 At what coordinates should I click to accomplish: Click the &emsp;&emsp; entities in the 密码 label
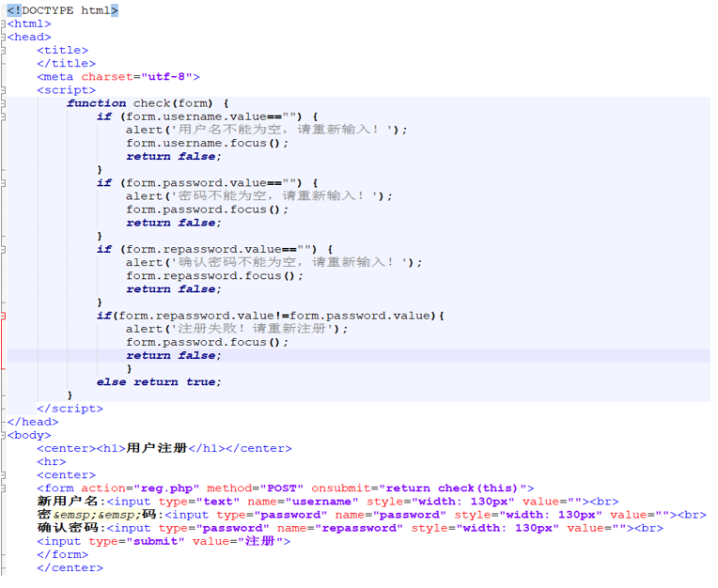97,515
